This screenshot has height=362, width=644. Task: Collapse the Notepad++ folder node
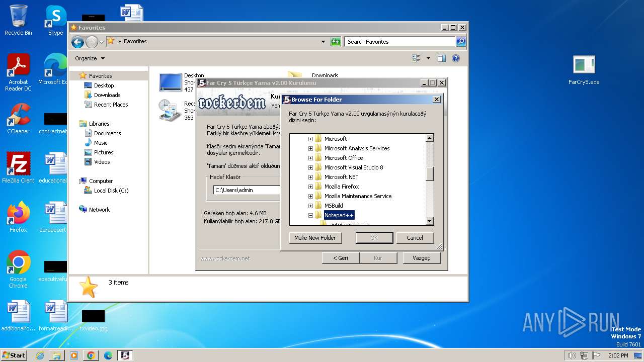tap(310, 215)
